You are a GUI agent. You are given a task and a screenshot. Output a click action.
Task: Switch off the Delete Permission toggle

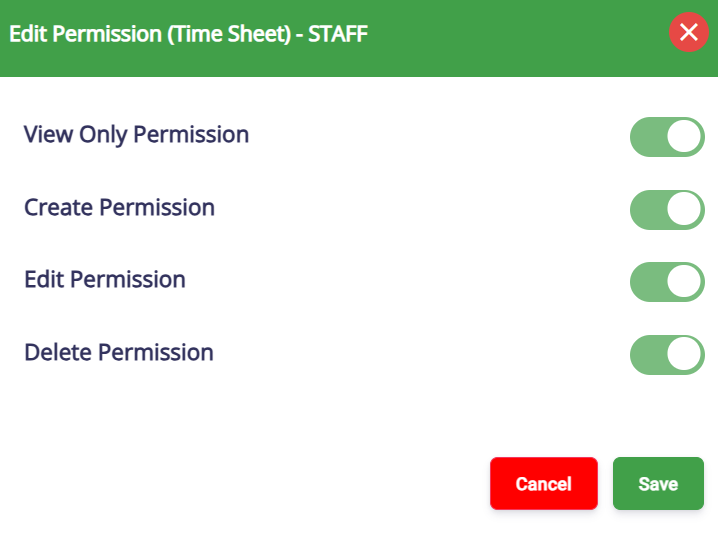coord(667,355)
